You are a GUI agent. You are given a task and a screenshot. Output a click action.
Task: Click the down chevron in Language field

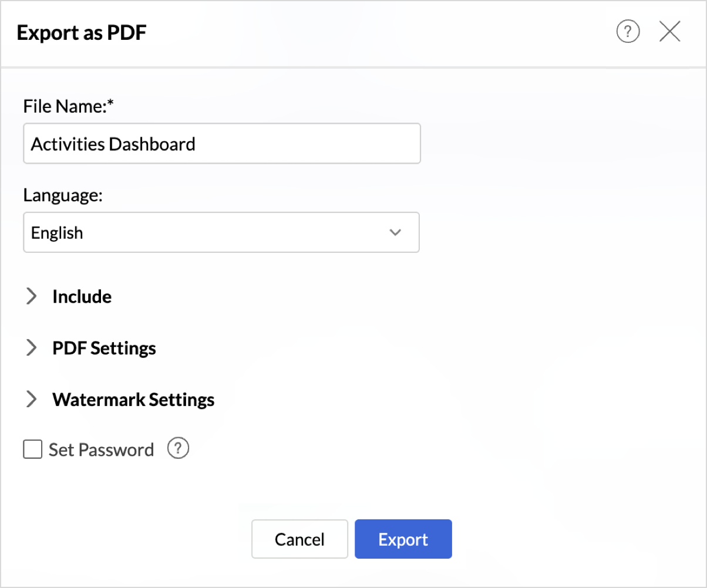pyautogui.click(x=395, y=232)
